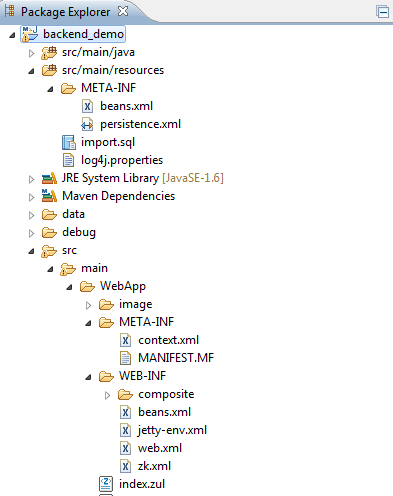
Task: Expand the data folder
Action: click(x=31, y=215)
